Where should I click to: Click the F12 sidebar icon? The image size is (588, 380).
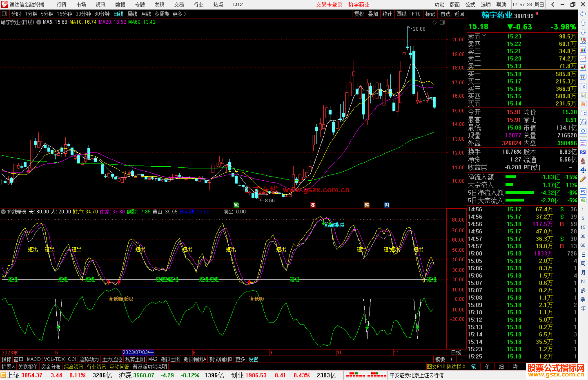click(583, 113)
